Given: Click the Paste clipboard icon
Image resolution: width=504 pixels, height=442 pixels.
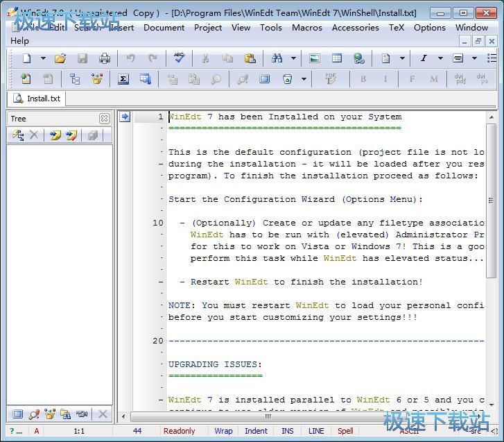Looking at the screenshot, I should (x=250, y=58).
